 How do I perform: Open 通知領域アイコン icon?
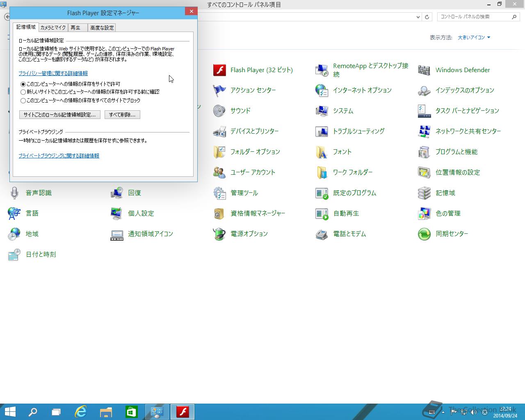click(x=117, y=234)
